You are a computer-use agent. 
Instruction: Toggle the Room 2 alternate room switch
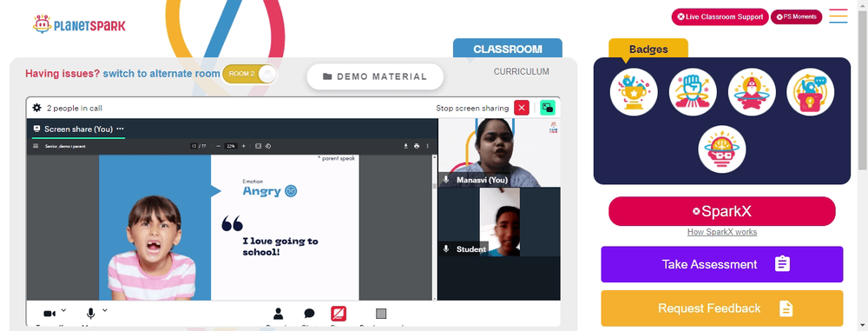[x=249, y=74]
